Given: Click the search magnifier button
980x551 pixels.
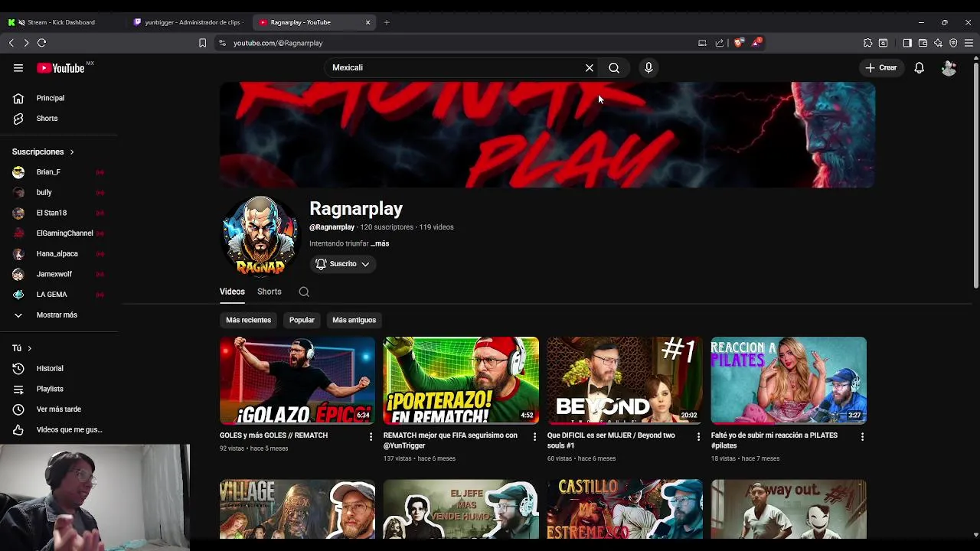Looking at the screenshot, I should point(614,68).
